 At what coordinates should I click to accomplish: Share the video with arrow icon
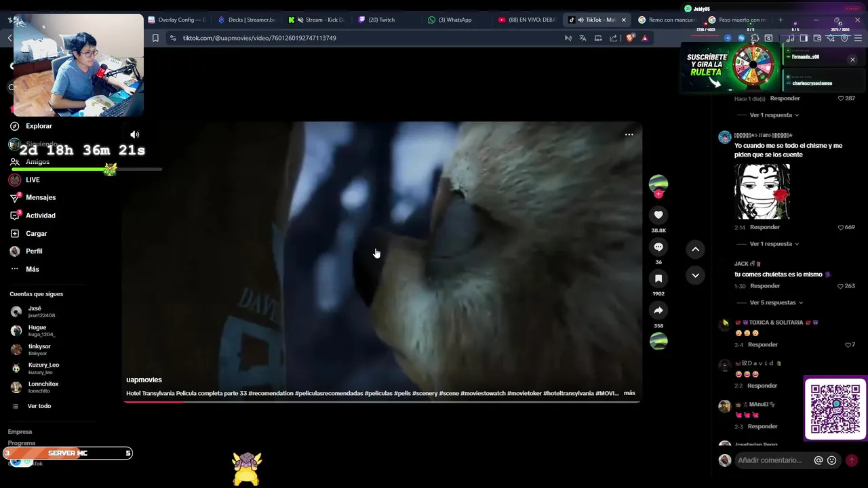[658, 310]
